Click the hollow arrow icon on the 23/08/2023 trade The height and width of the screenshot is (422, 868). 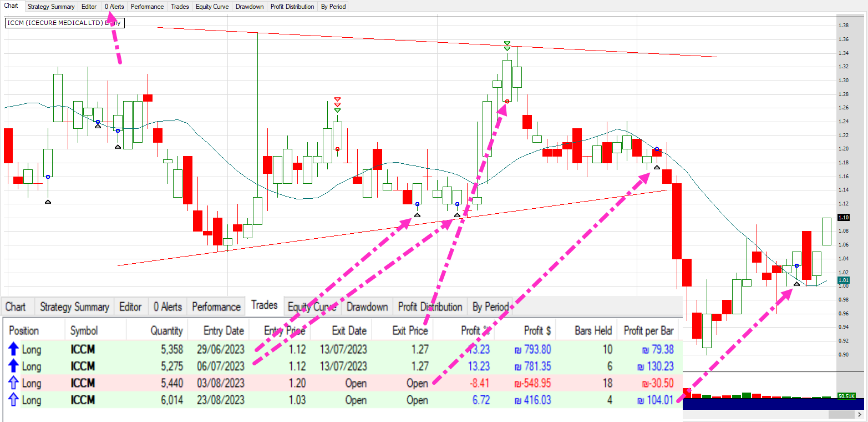pyautogui.click(x=14, y=400)
